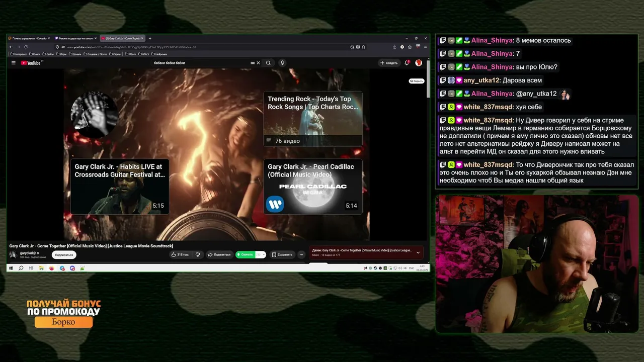
Task: Open the garyclarkjr channel name link
Action: (29, 253)
